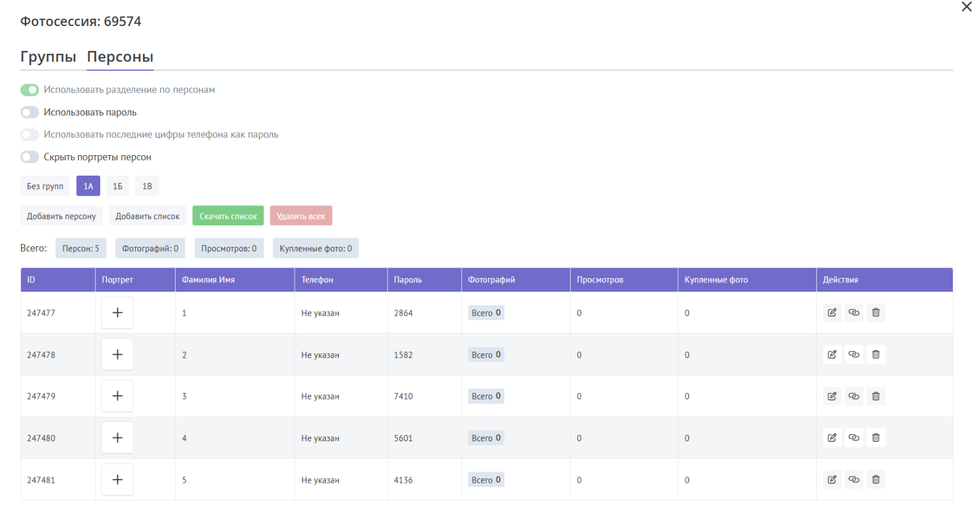Click the link icon for person 247481
This screenshot has width=980, height=512.
click(854, 480)
